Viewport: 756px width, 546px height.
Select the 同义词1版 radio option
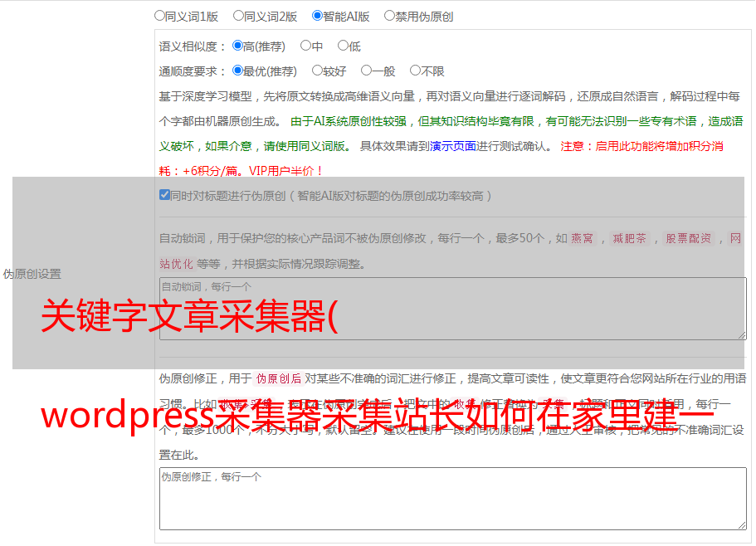coord(159,16)
